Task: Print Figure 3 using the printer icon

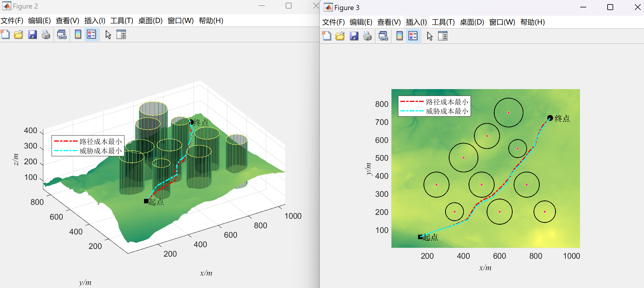Action: click(367, 36)
